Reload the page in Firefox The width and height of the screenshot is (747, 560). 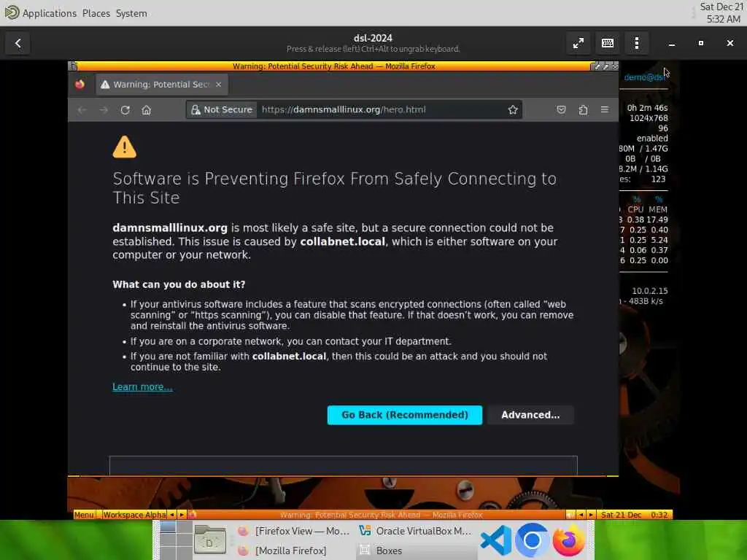(x=125, y=110)
